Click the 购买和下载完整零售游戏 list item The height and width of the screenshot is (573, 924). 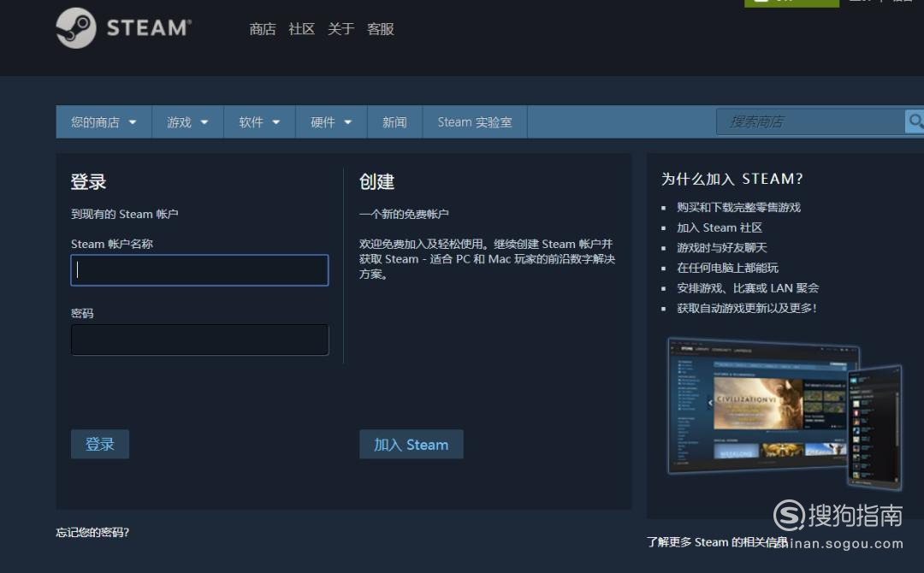pyautogui.click(x=739, y=207)
